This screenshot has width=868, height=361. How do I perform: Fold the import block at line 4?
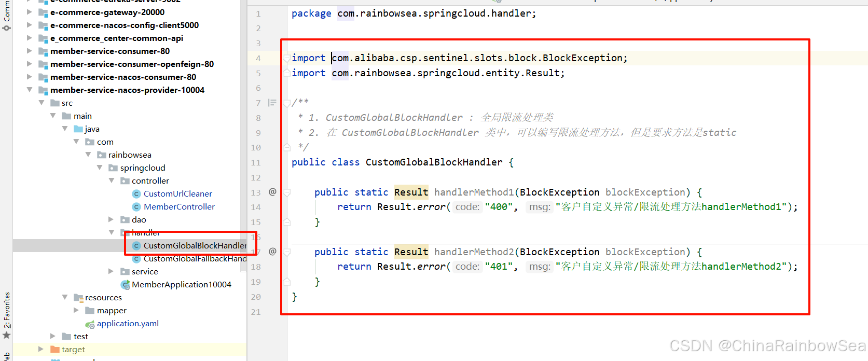287,58
